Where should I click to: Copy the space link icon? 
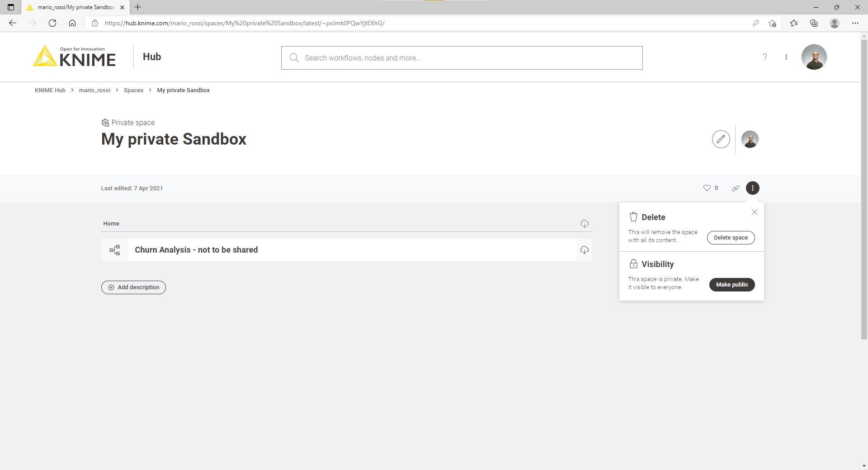(736, 188)
